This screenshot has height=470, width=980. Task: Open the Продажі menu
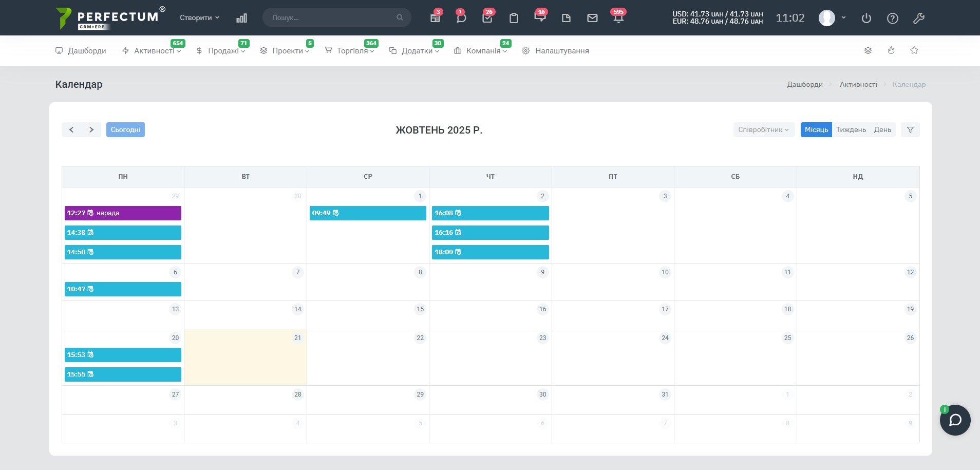[223, 51]
